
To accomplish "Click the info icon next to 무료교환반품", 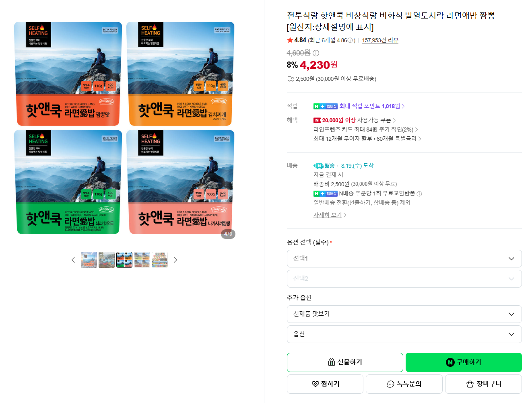I will pyautogui.click(x=419, y=194).
